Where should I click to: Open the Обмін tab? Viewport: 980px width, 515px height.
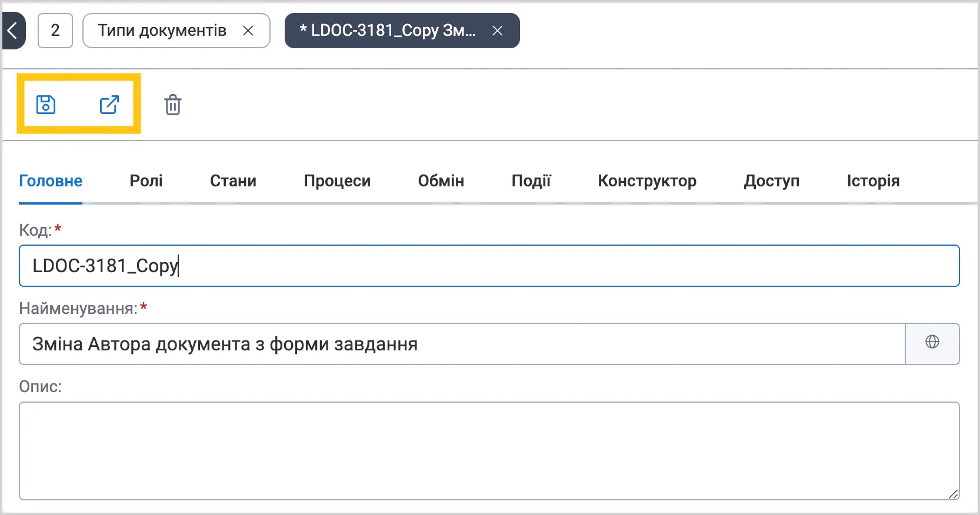coord(441,180)
